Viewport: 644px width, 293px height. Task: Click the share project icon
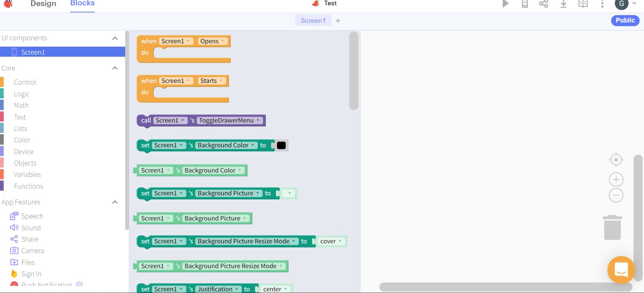click(544, 4)
